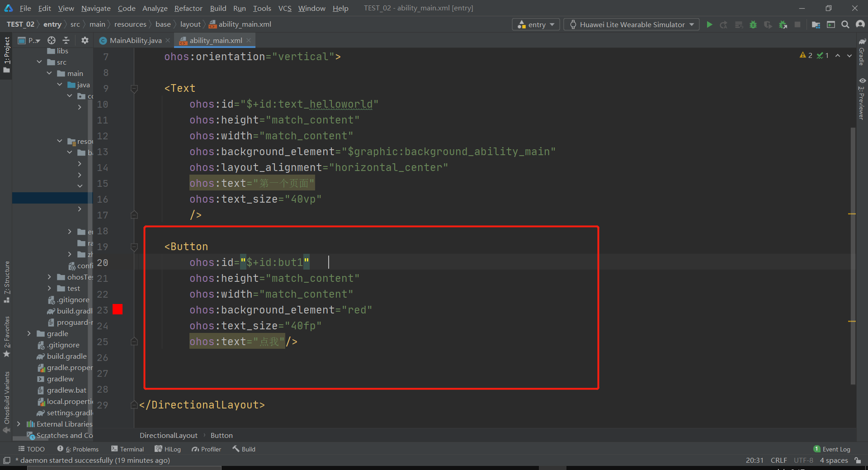Click Attach Debugger to Process icon
This screenshot has width=868, height=470.
point(783,24)
